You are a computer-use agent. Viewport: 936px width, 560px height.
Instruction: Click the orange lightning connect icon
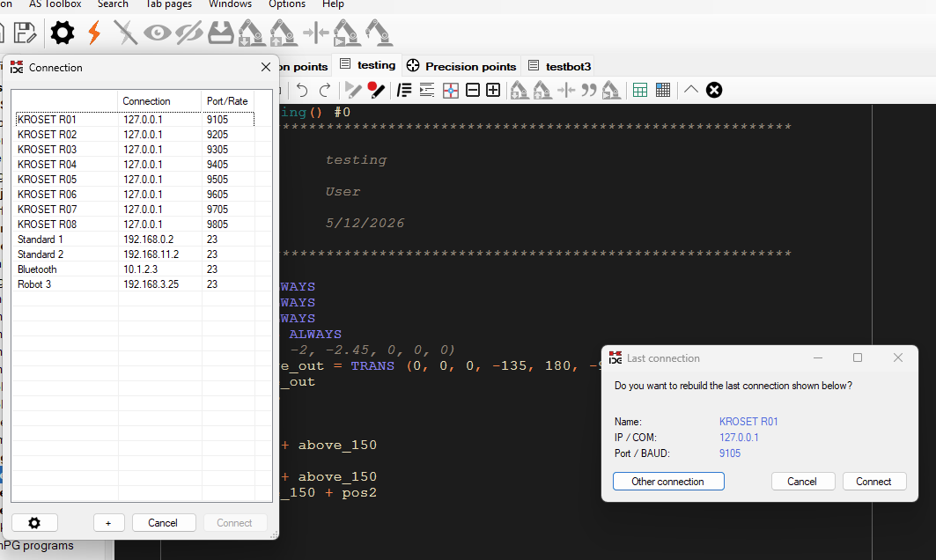click(94, 33)
